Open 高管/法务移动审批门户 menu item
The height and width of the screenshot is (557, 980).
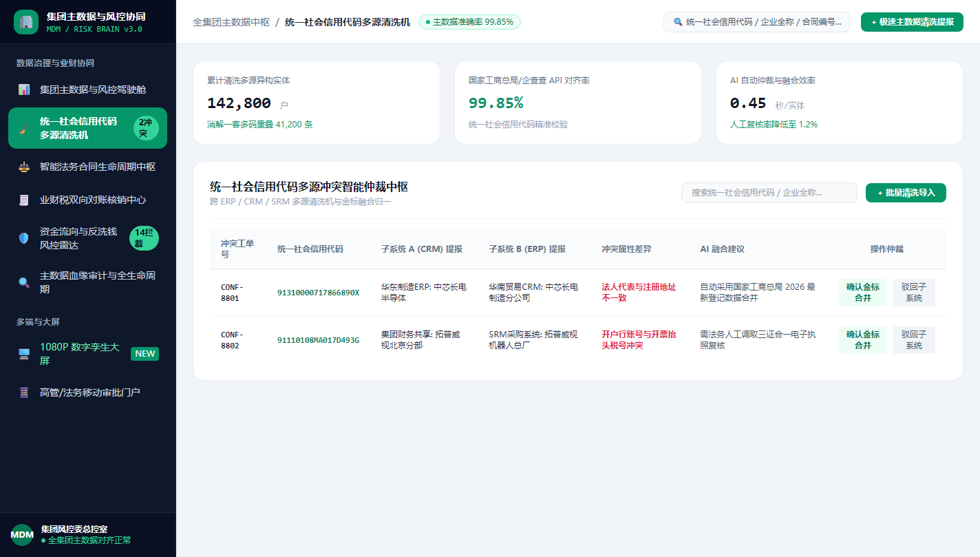(x=88, y=392)
